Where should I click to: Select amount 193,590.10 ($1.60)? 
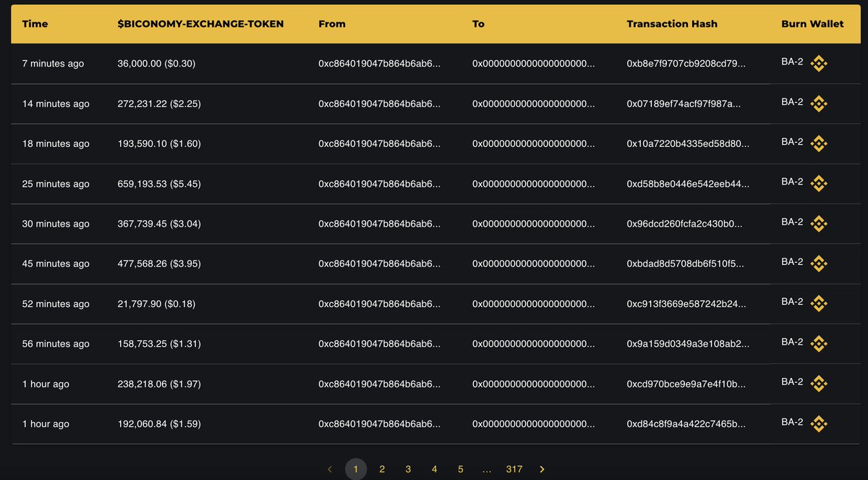pyautogui.click(x=159, y=143)
